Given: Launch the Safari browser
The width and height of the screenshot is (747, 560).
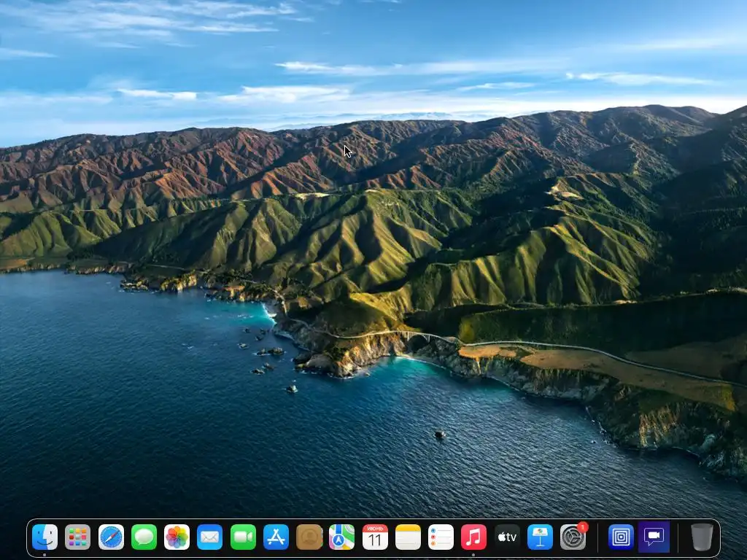Looking at the screenshot, I should pos(111,537).
